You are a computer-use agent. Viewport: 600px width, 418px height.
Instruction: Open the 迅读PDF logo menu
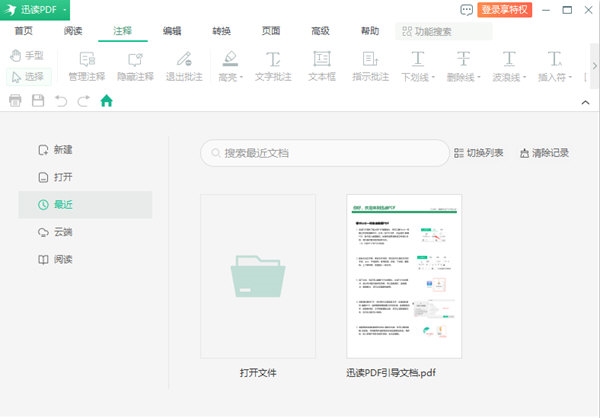pyautogui.click(x=35, y=10)
